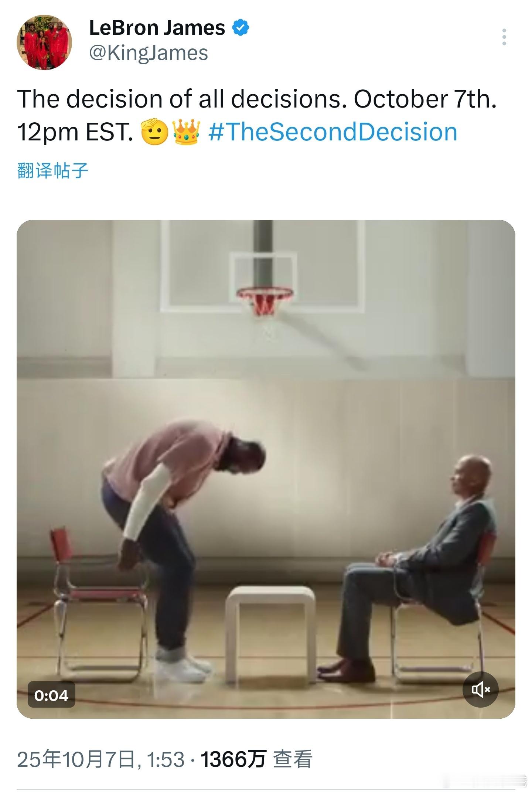
Task: Open the three-dot more options menu
Action: (504, 37)
